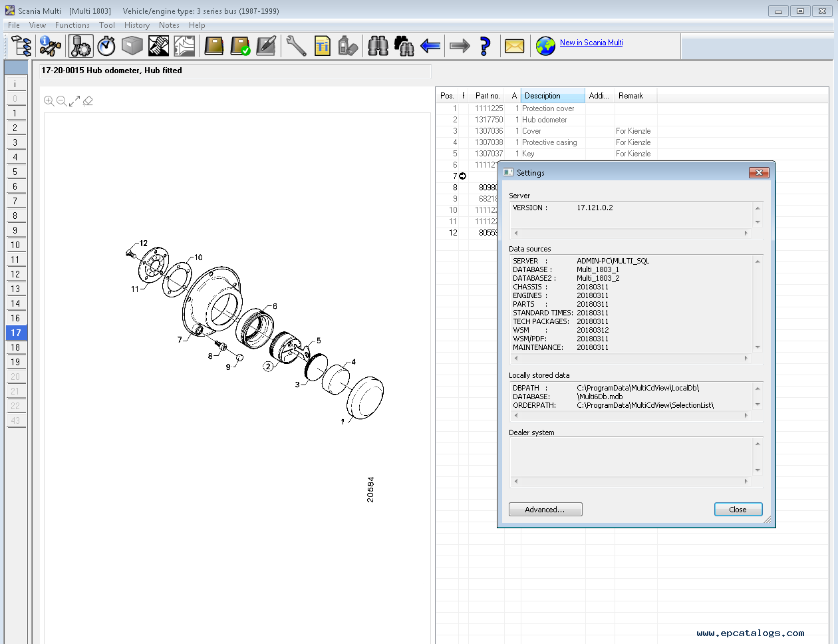Click the Advanced... button in Settings

[545, 510]
